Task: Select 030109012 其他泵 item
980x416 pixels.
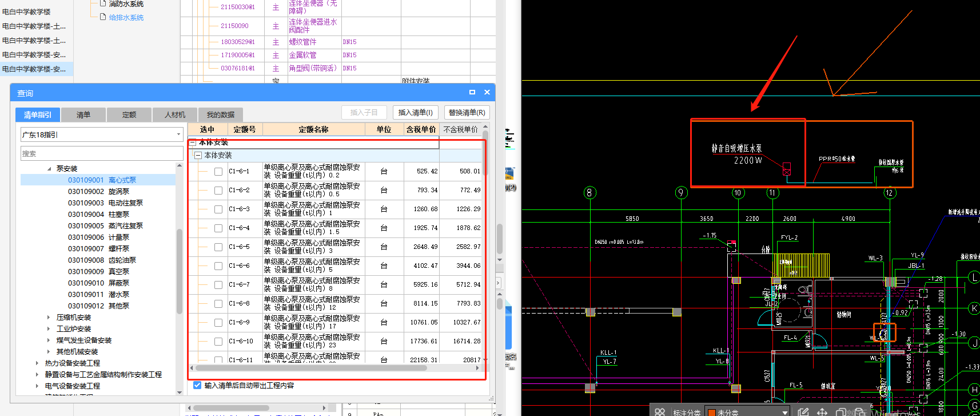Action: (x=98, y=306)
